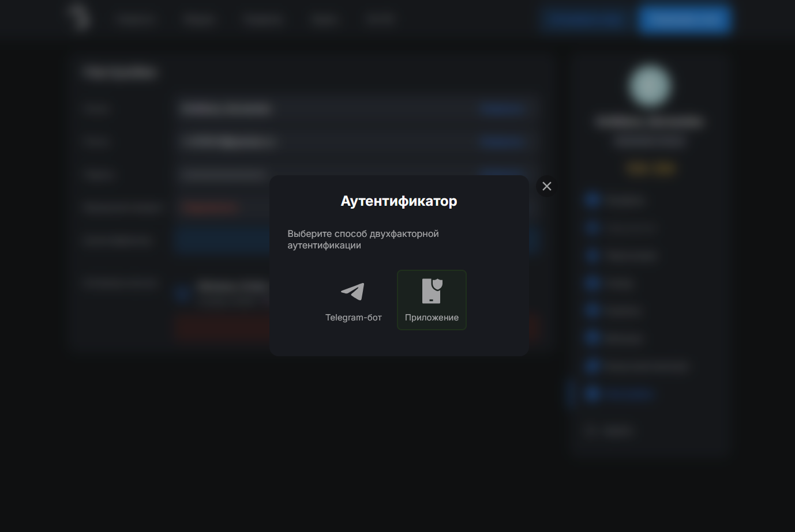795x532 pixels.
Task: Choose the Telegram-бот label
Action: [x=353, y=318]
